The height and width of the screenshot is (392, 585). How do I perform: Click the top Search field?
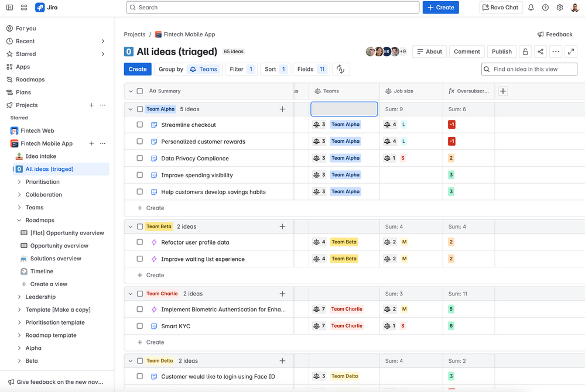point(273,8)
